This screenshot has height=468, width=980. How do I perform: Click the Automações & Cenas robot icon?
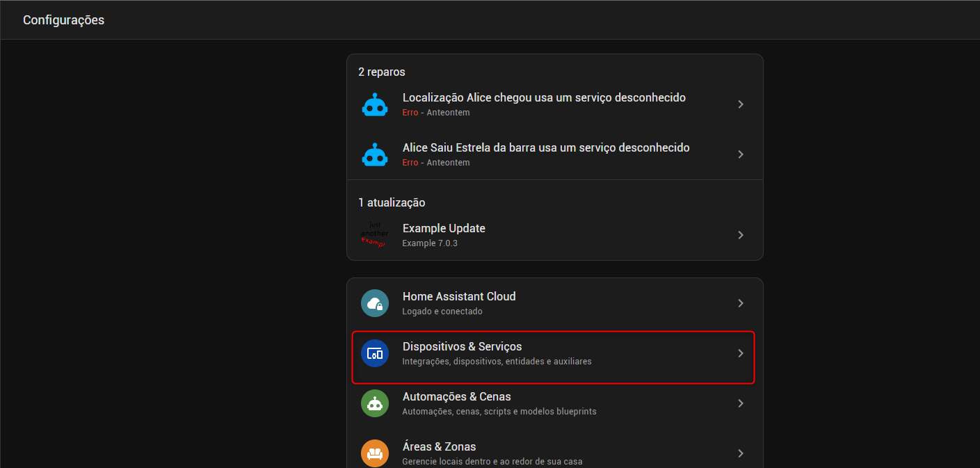(x=375, y=403)
